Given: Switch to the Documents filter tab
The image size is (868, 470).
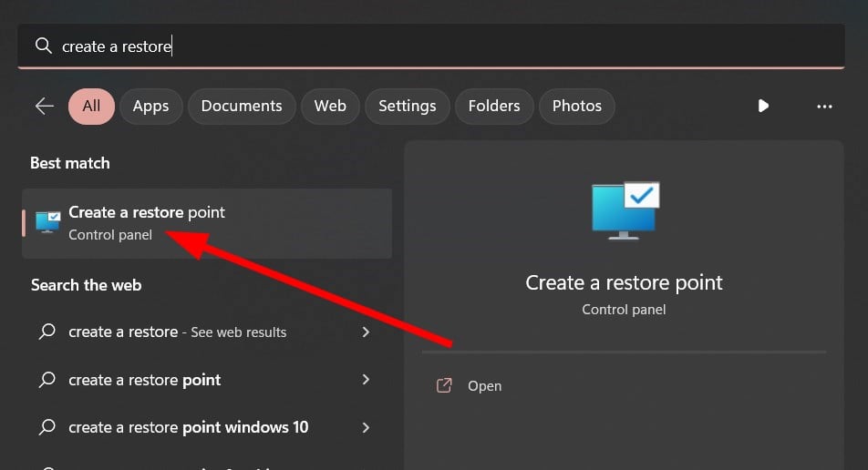Looking at the screenshot, I should tap(242, 107).
